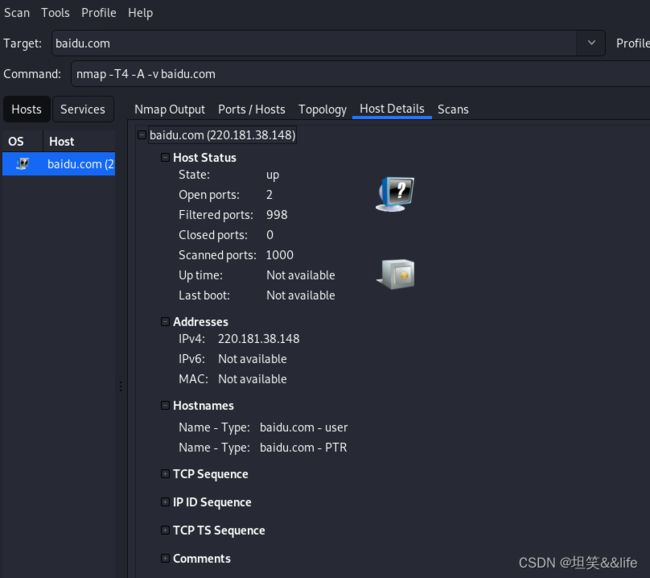Click the pane divider handle dots
Image resolution: width=650 pixels, height=578 pixels.
[x=121, y=386]
